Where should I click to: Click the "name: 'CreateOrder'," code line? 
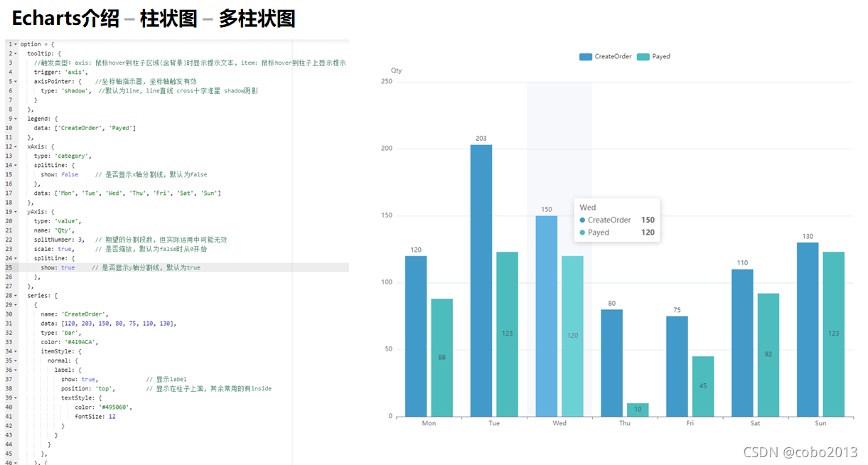pos(75,314)
